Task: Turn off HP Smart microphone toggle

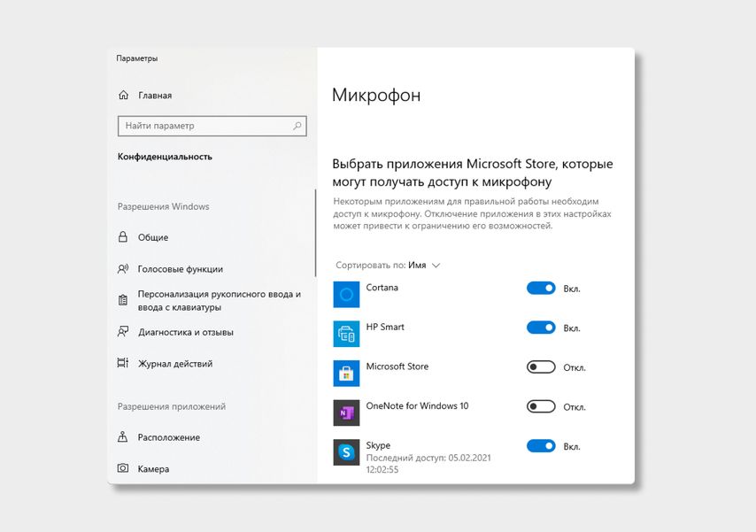Action: click(541, 328)
